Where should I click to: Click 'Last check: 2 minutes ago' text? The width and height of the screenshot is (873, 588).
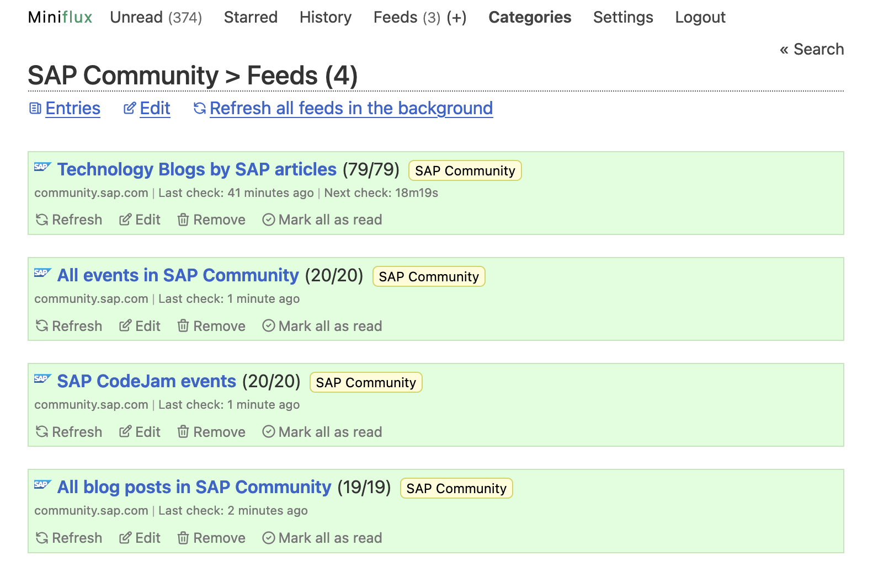tap(233, 511)
